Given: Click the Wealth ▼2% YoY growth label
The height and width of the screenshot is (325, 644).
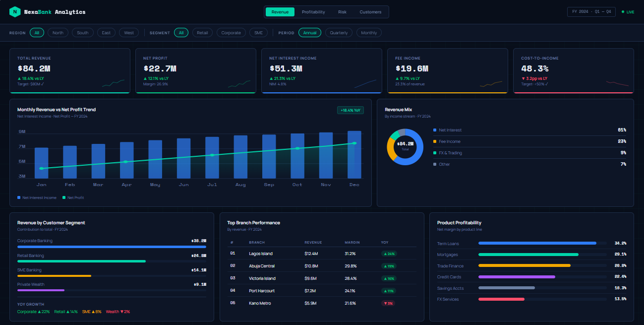Looking at the screenshot, I should (x=118, y=312).
